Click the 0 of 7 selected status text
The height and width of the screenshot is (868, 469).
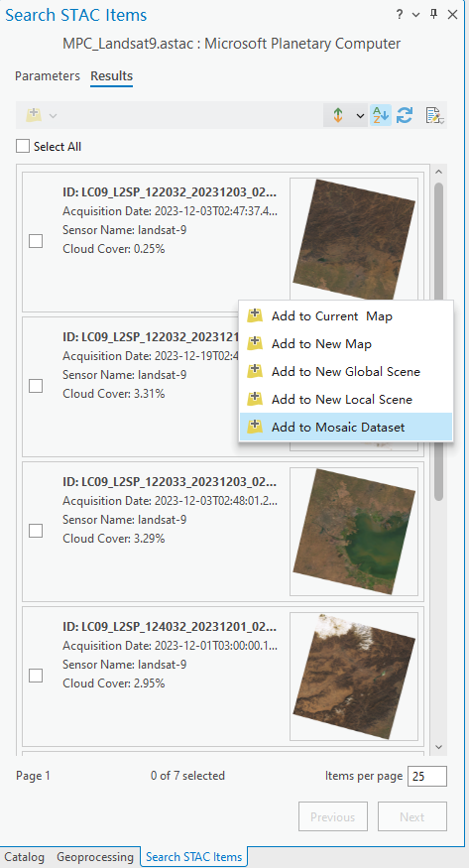pyautogui.click(x=187, y=776)
